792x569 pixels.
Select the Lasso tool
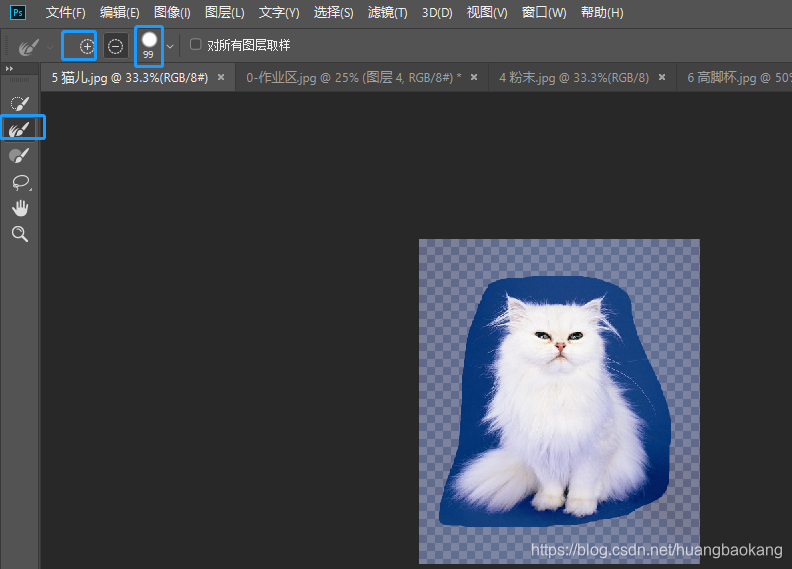(21, 182)
